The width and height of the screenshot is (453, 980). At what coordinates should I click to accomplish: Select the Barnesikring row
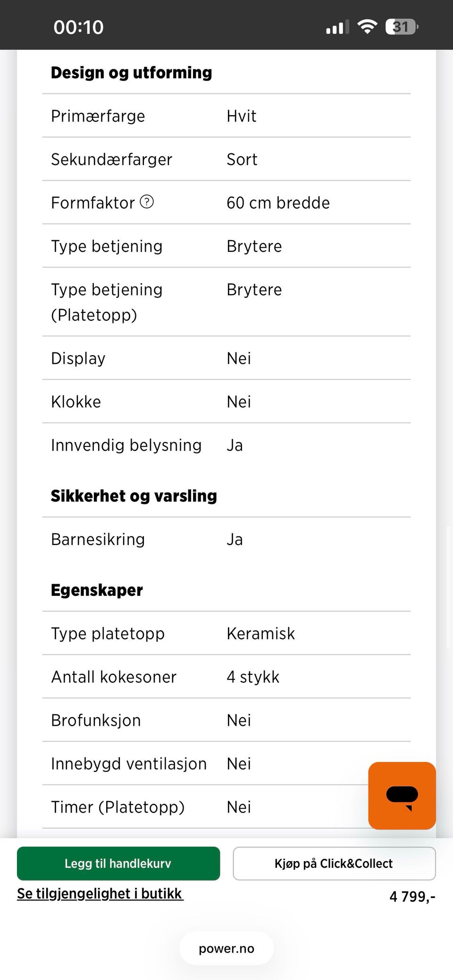pos(226,539)
